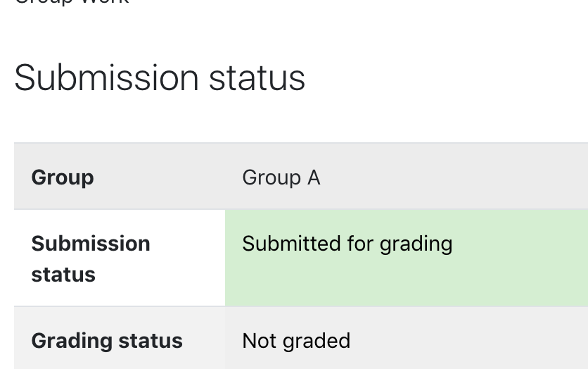The image size is (588, 369).
Task: Click second-line "status" in bold row header
Action: point(63,275)
